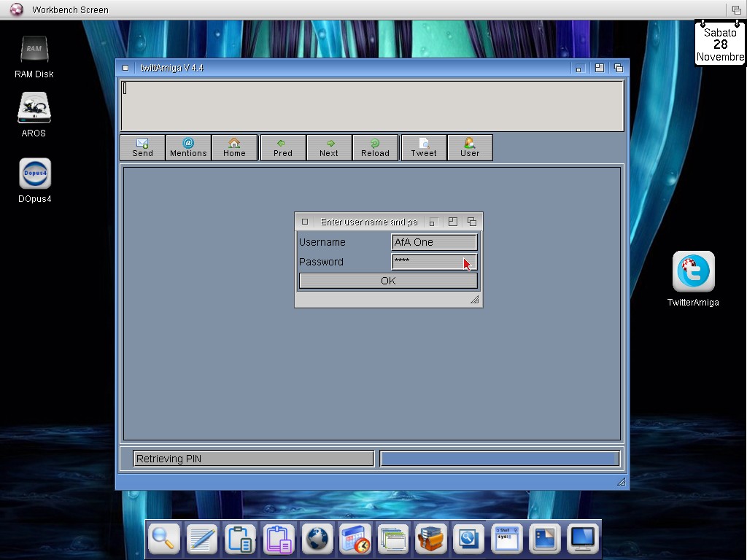The image size is (747, 560).
Task: Go to the Home timeline
Action: (x=234, y=147)
